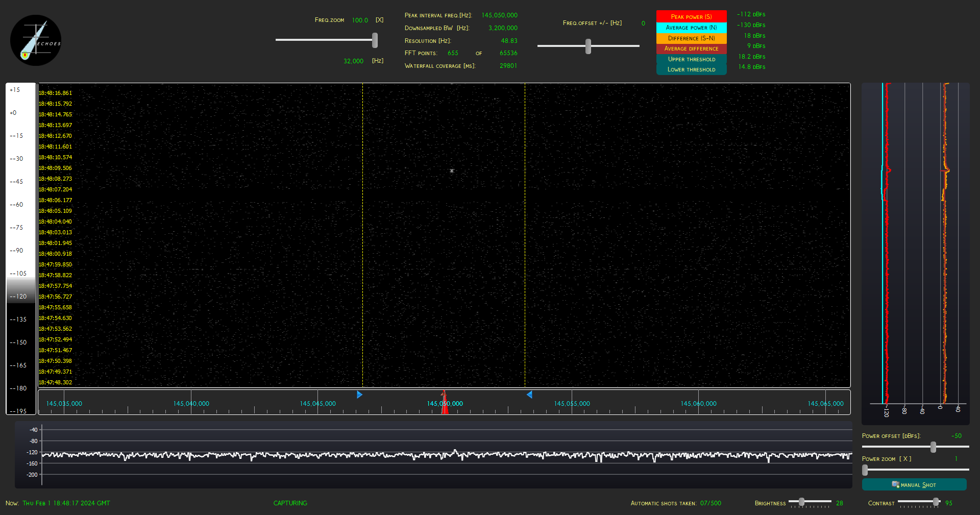Click the 18:47:48.302 waterfall timestamp
The width and height of the screenshot is (980, 515).
pos(55,382)
